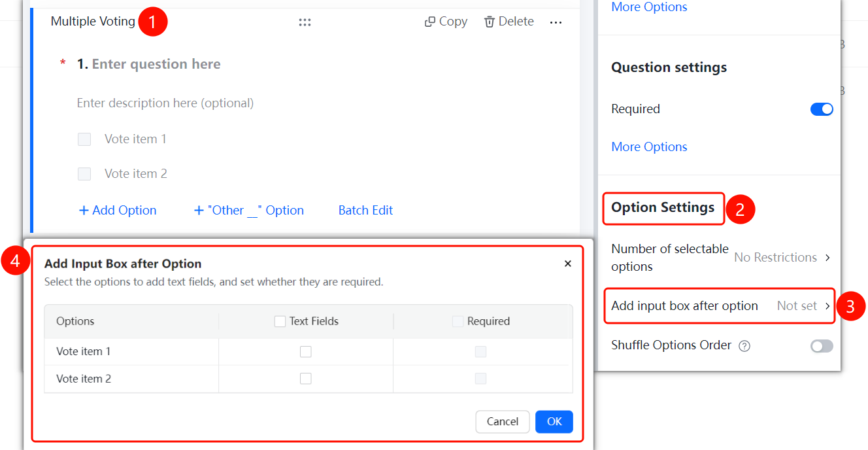The height and width of the screenshot is (450, 868).
Task: Copy the Multiple Voting question
Action: tap(446, 22)
